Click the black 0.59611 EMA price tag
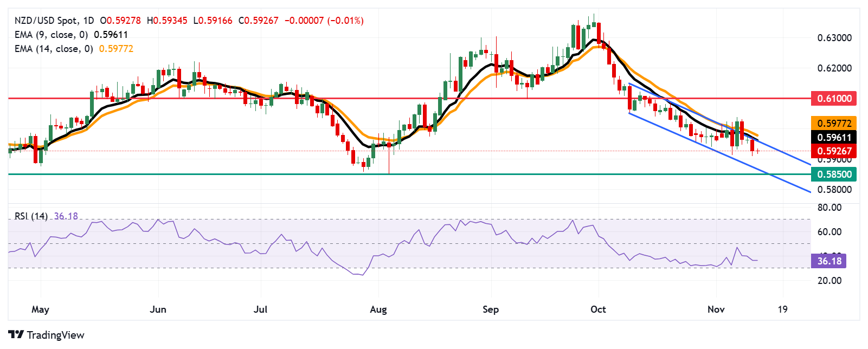This screenshot has width=868, height=349. pyautogui.click(x=833, y=138)
